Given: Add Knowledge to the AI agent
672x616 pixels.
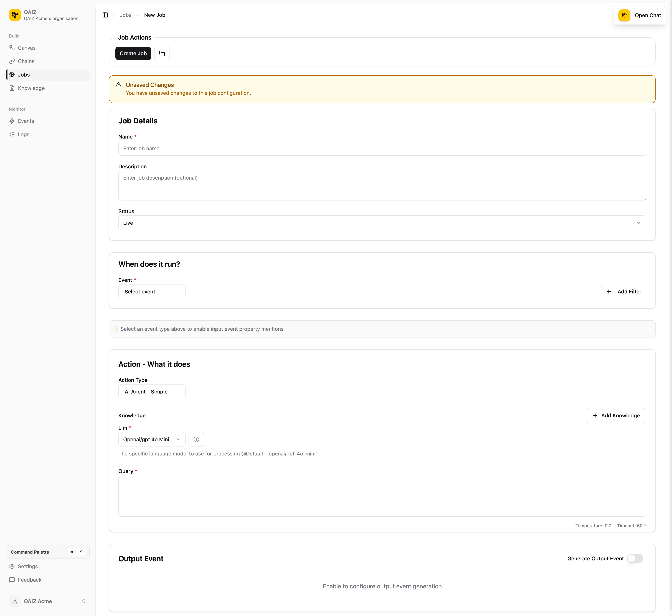Looking at the screenshot, I should 616,415.
